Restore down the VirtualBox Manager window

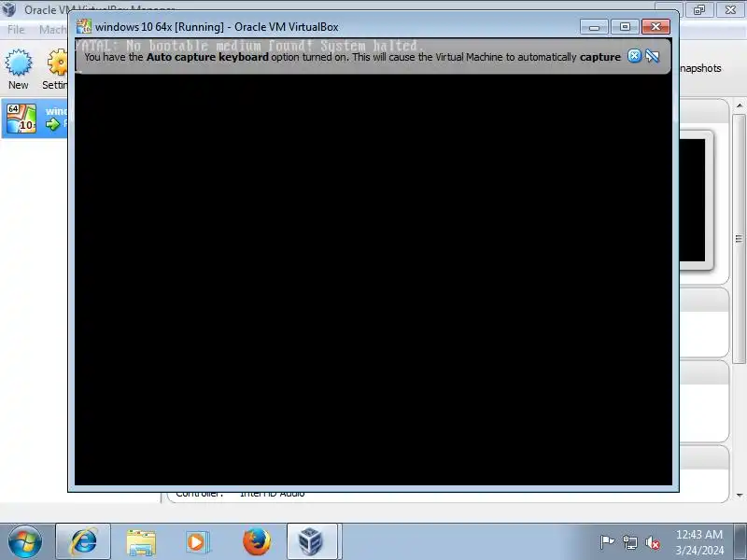698,9
